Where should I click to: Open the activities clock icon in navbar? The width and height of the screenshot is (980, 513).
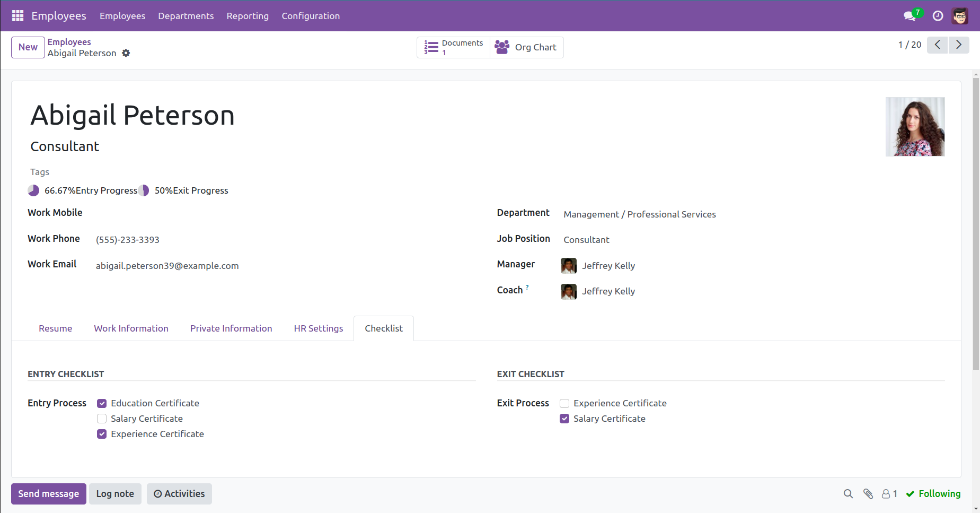coord(938,16)
